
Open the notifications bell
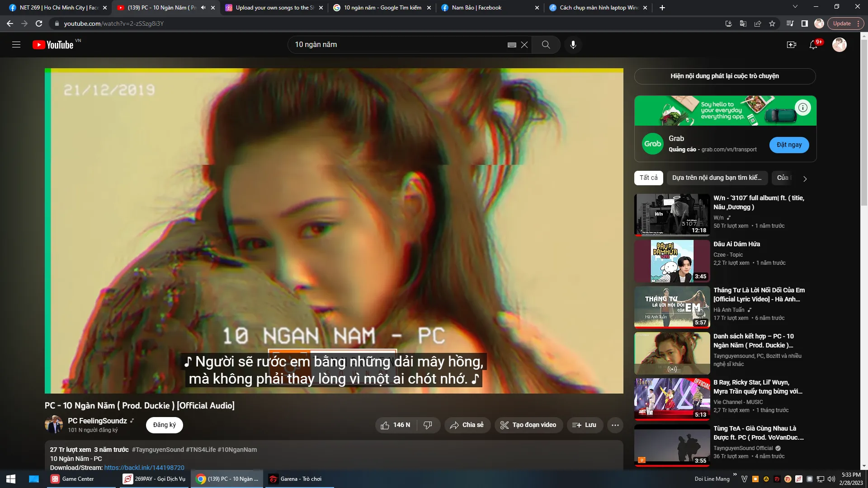point(813,45)
